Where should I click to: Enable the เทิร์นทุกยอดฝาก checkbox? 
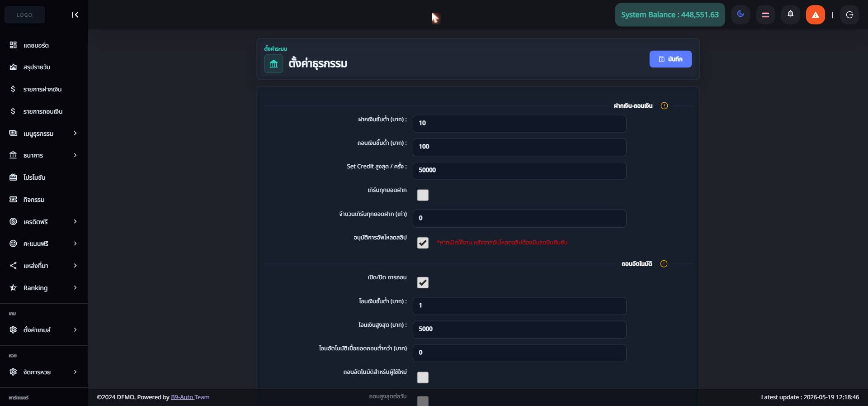click(x=423, y=195)
